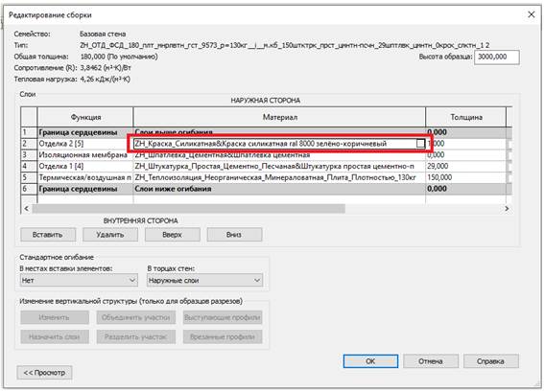
Task: Collapse preview with << Просмотр button
Action: point(44,373)
